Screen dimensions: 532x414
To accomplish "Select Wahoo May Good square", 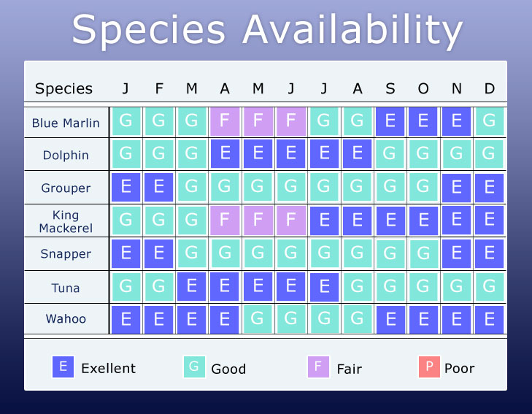I will click(x=258, y=319).
